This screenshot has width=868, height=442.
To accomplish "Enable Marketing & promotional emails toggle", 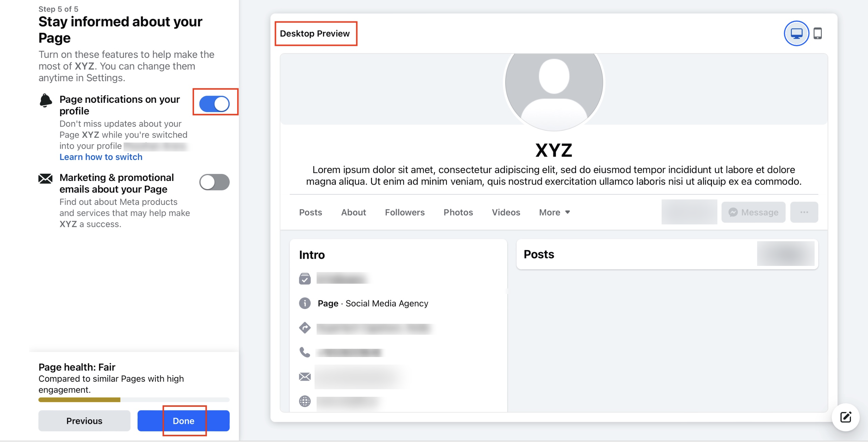I will click(x=214, y=182).
